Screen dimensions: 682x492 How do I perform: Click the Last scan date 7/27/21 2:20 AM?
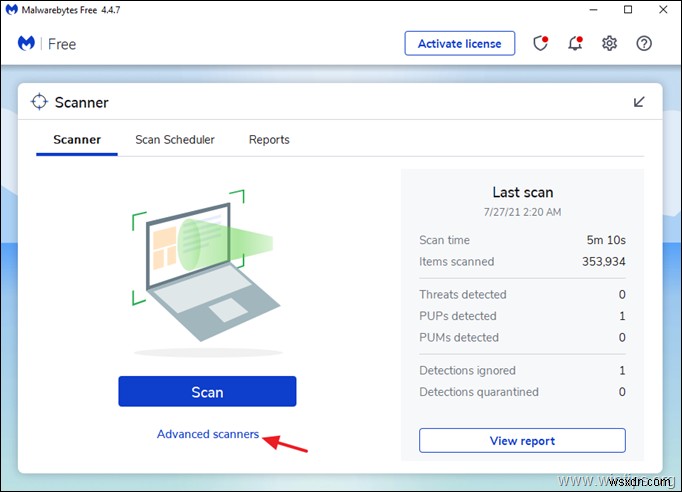522,212
